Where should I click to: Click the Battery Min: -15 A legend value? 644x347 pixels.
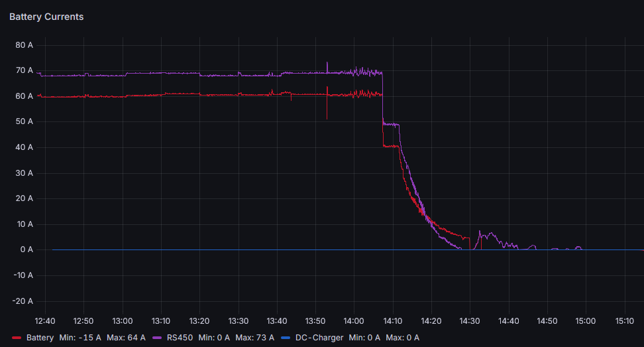click(x=80, y=338)
